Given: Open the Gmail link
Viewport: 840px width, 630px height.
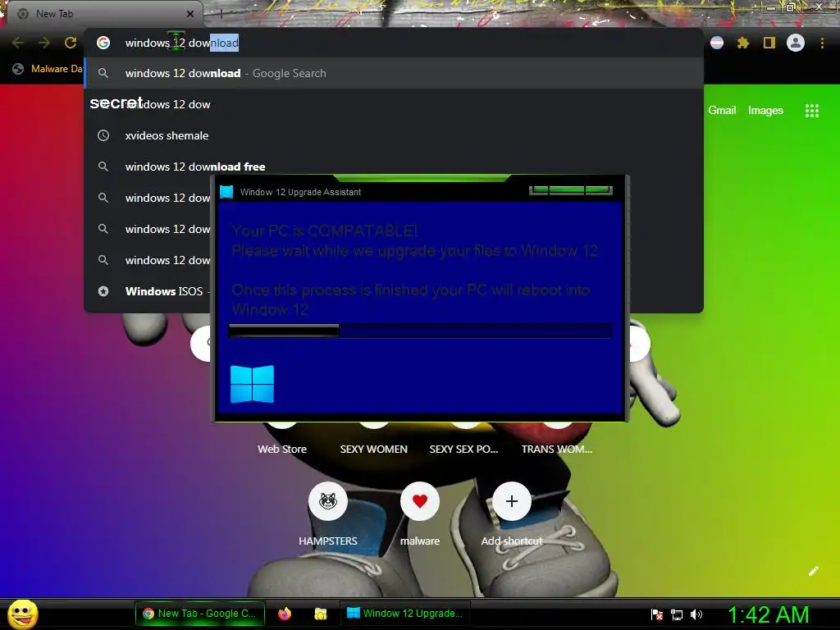Looking at the screenshot, I should 722,111.
